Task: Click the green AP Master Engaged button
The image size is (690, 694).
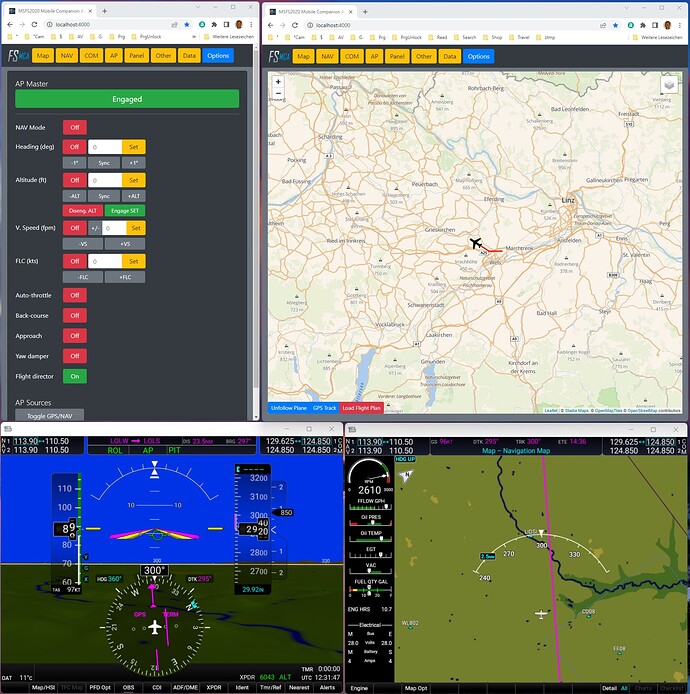Action: pos(127,99)
